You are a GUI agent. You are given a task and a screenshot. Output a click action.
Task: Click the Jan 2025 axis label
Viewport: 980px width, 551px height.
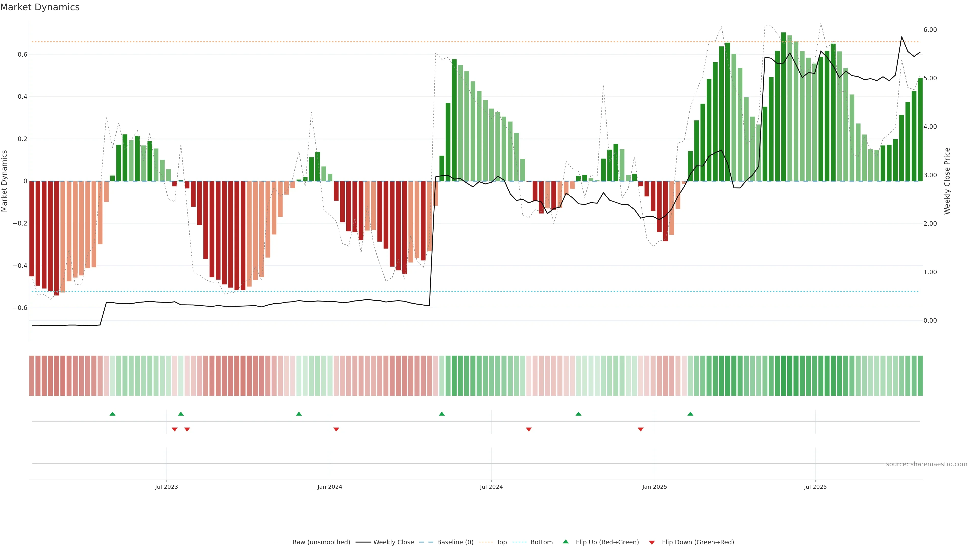coord(654,487)
